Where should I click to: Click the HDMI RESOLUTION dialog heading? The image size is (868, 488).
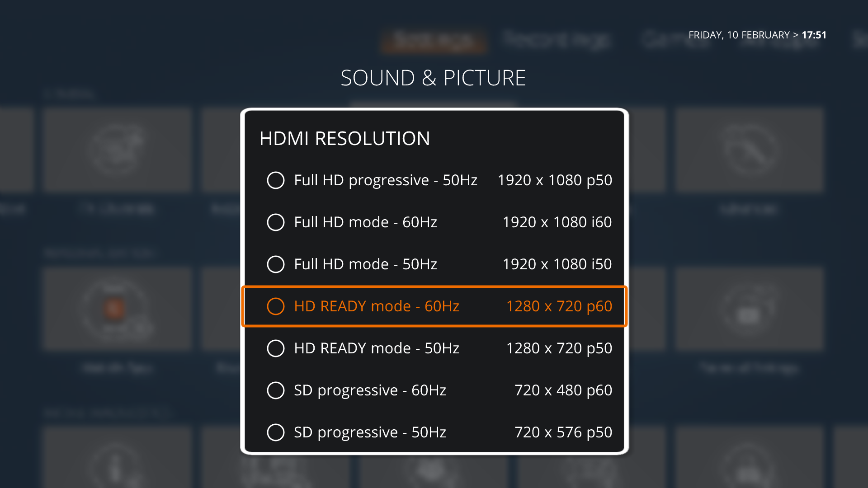(344, 139)
